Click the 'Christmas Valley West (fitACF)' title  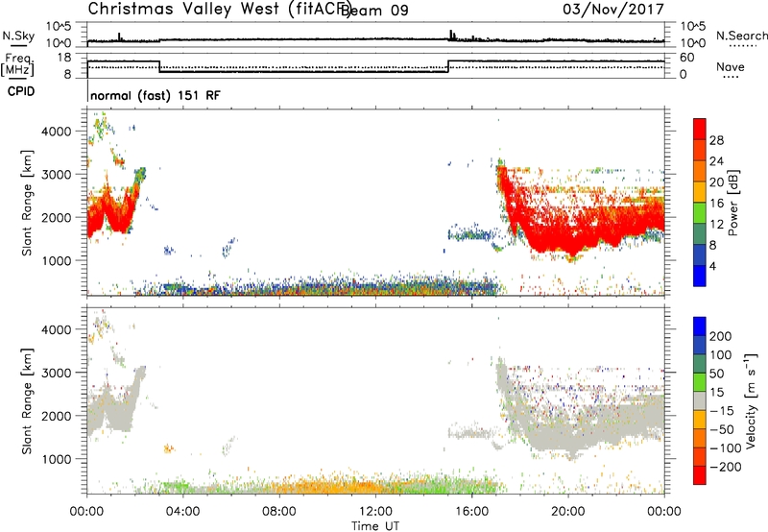pyautogui.click(x=219, y=10)
